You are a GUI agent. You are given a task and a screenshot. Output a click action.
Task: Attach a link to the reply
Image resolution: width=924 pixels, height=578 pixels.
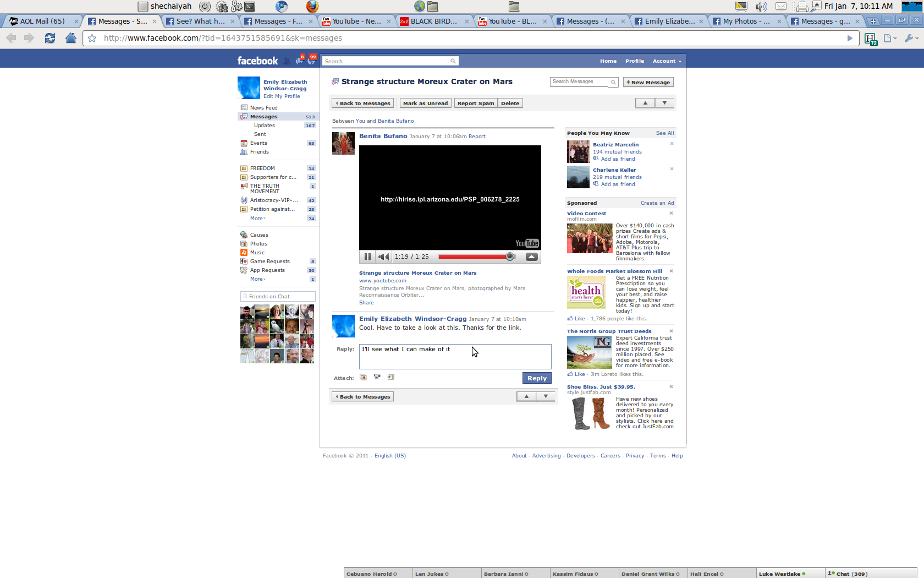[391, 377]
